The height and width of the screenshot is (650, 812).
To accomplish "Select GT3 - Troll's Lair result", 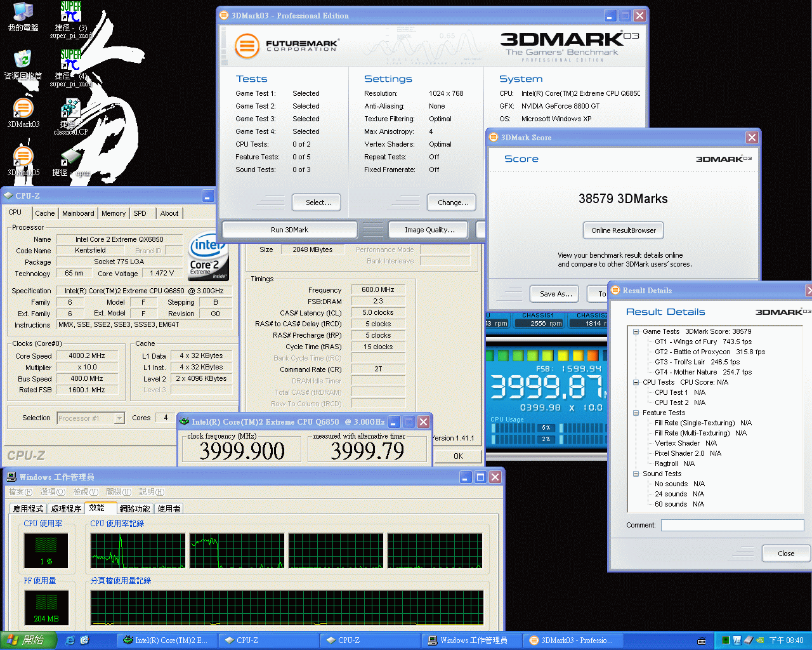I will 697,362.
